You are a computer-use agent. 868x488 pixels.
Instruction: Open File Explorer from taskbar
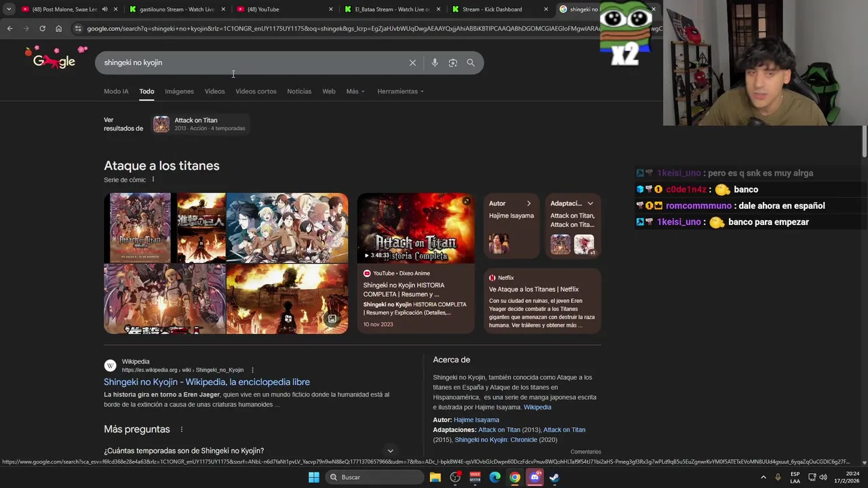coord(435,477)
